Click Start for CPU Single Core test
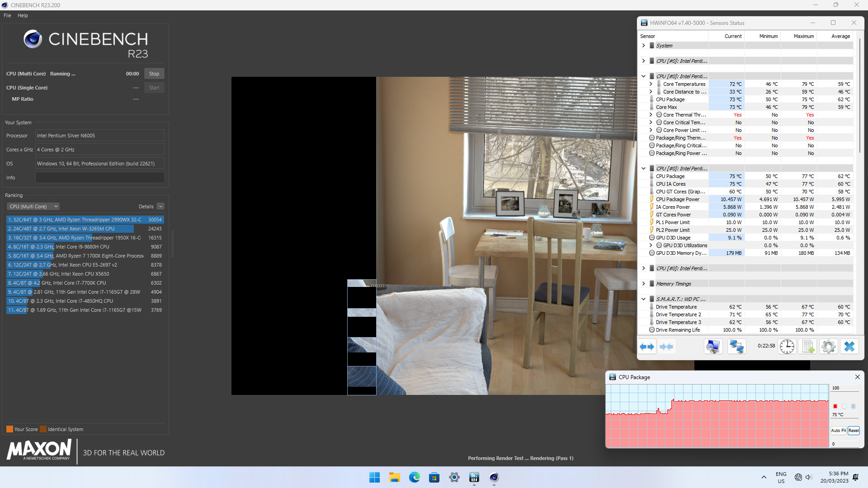This screenshot has width=868, height=488. click(x=154, y=88)
